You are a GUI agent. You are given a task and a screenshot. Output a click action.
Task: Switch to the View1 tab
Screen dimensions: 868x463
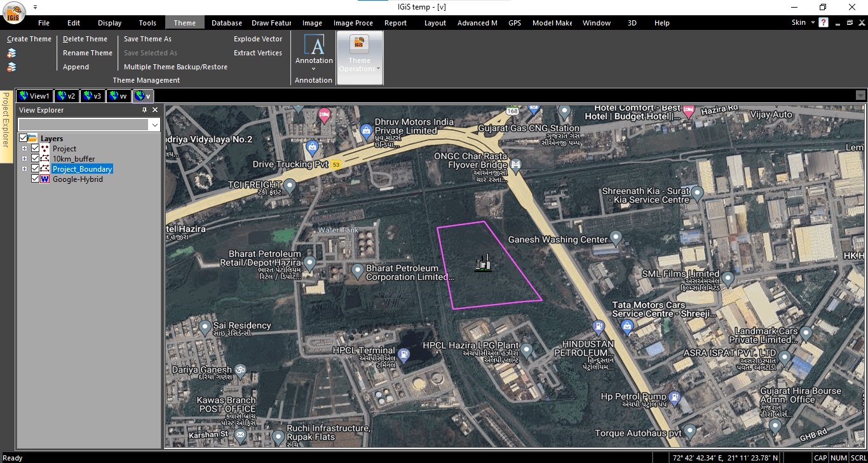point(34,96)
